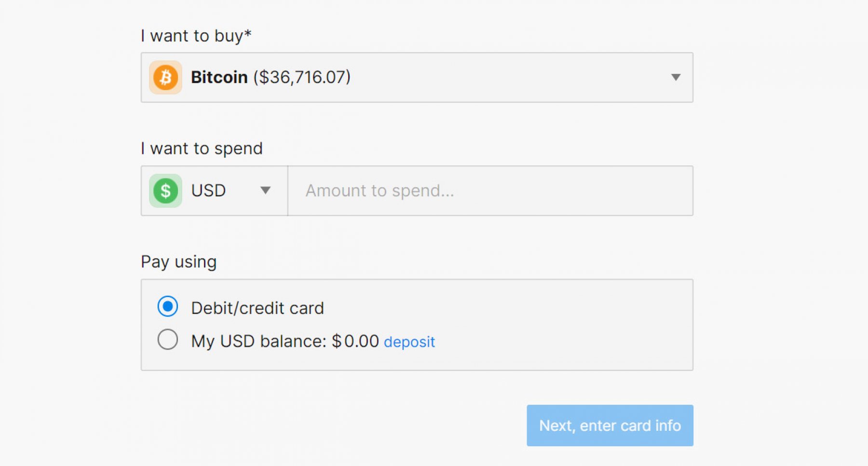Screen dimensions: 868x466
Task: Click the orange Bitcoin logo icon
Action: 165,77
